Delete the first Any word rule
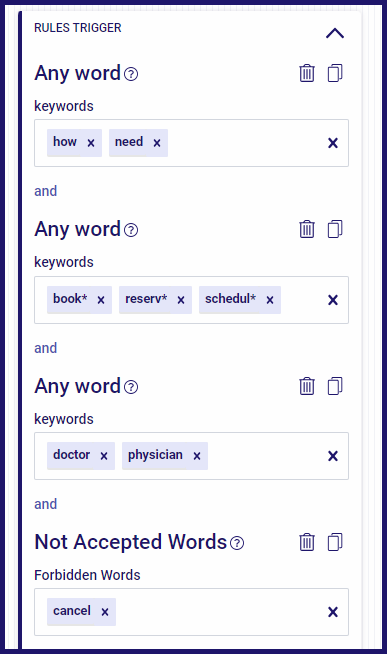Image resolution: width=387 pixels, height=654 pixels. tap(307, 73)
